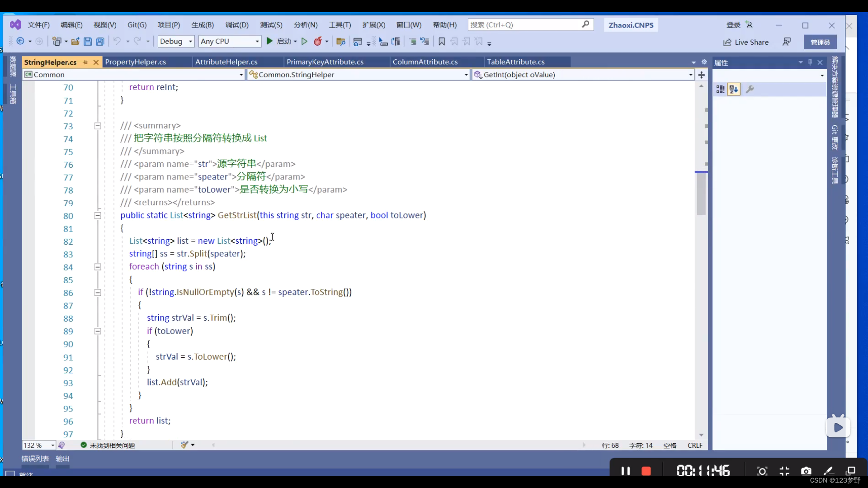Open the 132 % zoom level dropdown
This screenshot has width=868, height=488.
click(x=39, y=445)
